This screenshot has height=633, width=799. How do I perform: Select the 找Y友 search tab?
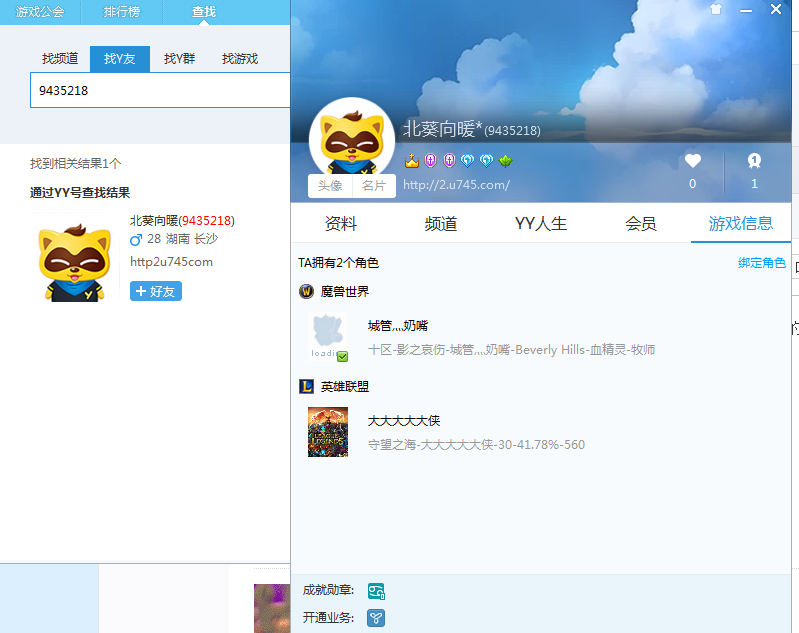[x=120, y=59]
